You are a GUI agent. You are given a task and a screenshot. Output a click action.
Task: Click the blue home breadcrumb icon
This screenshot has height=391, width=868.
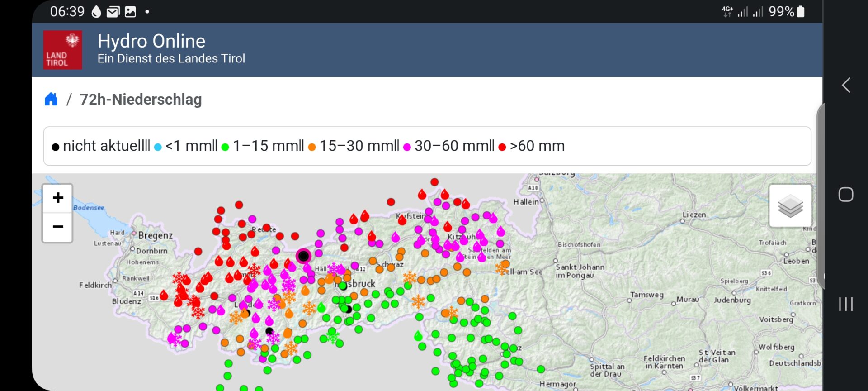51,99
